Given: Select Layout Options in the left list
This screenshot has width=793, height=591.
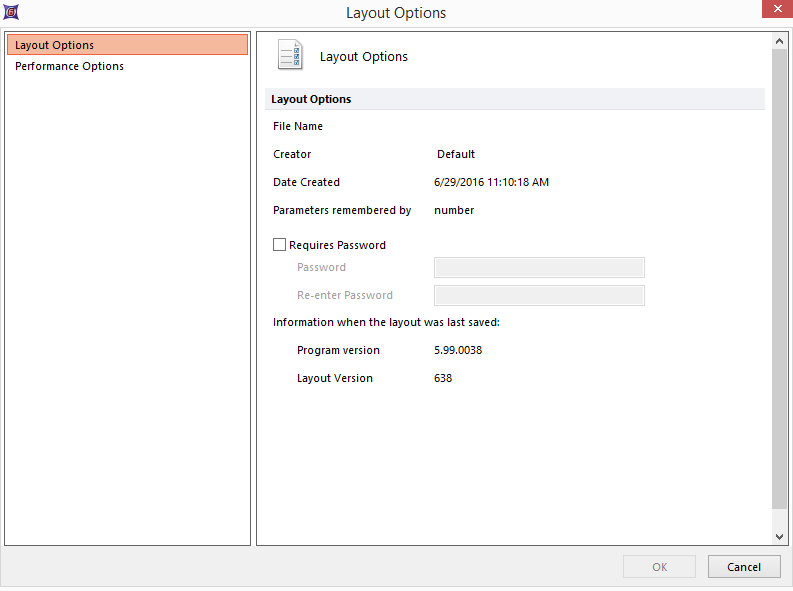Looking at the screenshot, I should [x=126, y=45].
